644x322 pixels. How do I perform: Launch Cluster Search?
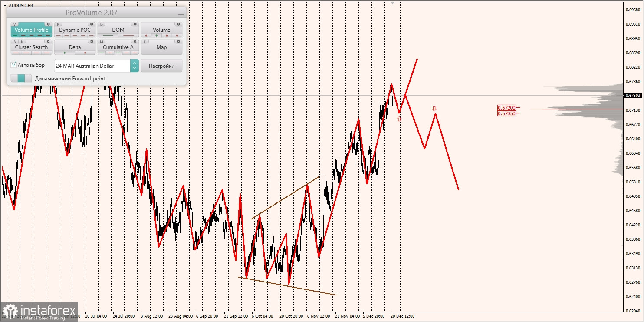32,47
